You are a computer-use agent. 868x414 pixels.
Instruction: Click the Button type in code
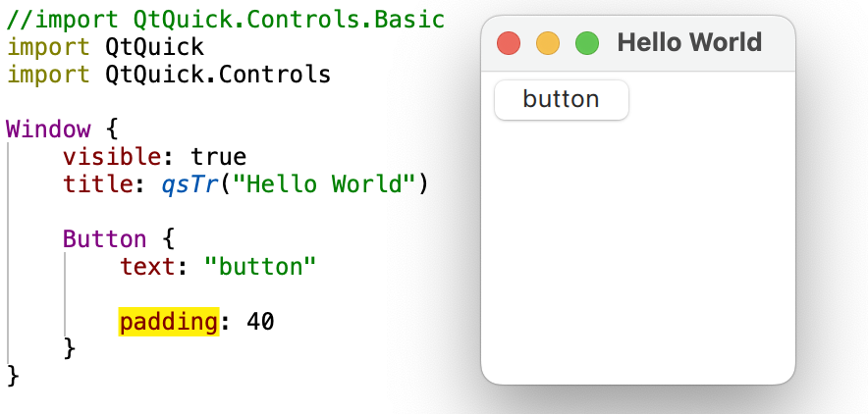[x=105, y=239]
